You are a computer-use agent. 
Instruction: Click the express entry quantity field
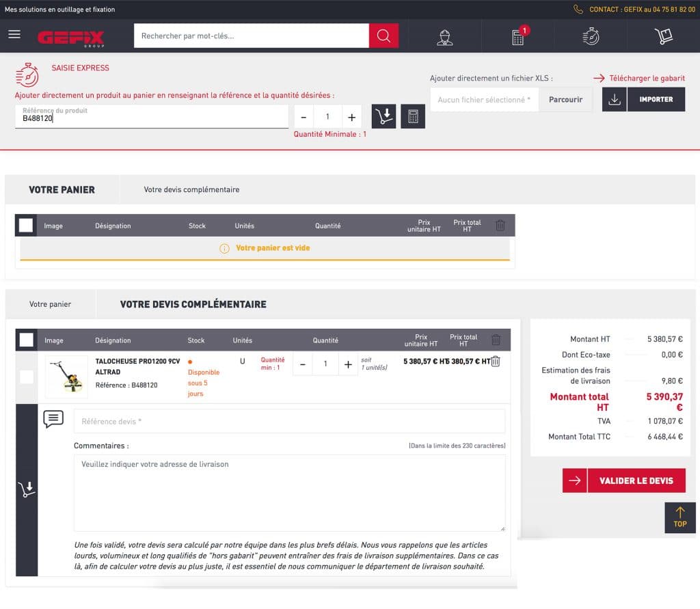(327, 117)
